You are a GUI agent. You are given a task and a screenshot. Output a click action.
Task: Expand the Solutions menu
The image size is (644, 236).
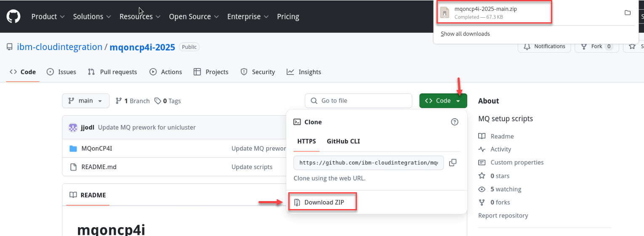click(92, 17)
